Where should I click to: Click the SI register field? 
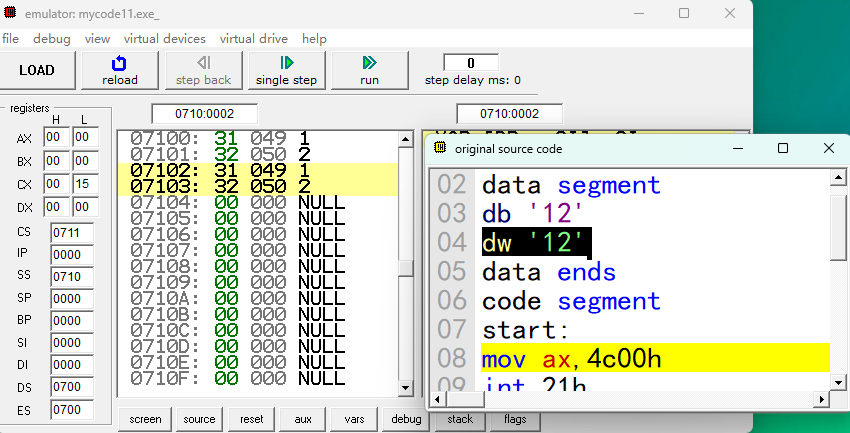point(72,343)
